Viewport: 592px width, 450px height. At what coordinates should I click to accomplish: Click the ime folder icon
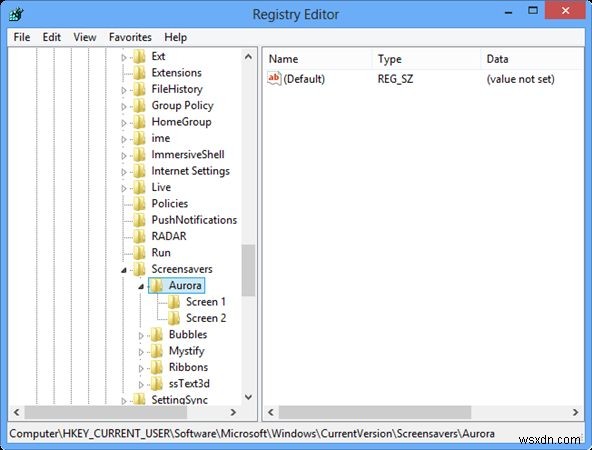click(x=139, y=139)
